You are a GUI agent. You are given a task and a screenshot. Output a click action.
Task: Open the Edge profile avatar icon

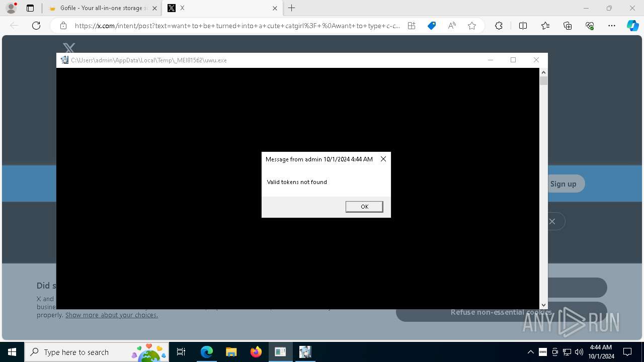pos(11,8)
